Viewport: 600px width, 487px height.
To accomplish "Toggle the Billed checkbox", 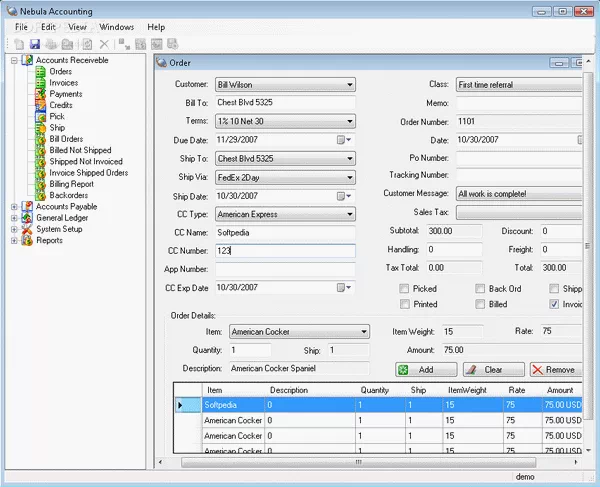I will [x=480, y=304].
